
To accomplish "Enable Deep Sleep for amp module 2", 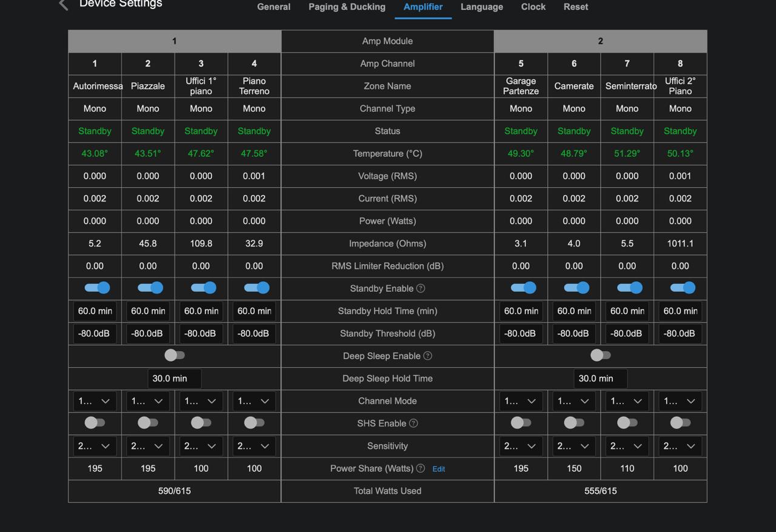I will [601, 355].
